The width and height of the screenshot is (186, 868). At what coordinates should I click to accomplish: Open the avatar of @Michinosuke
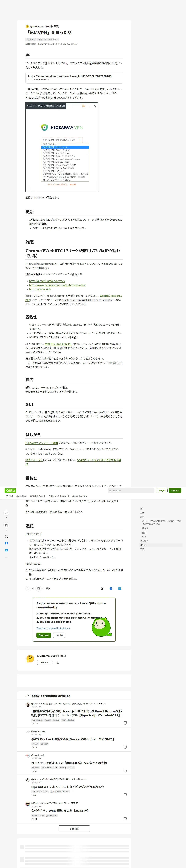28,804
